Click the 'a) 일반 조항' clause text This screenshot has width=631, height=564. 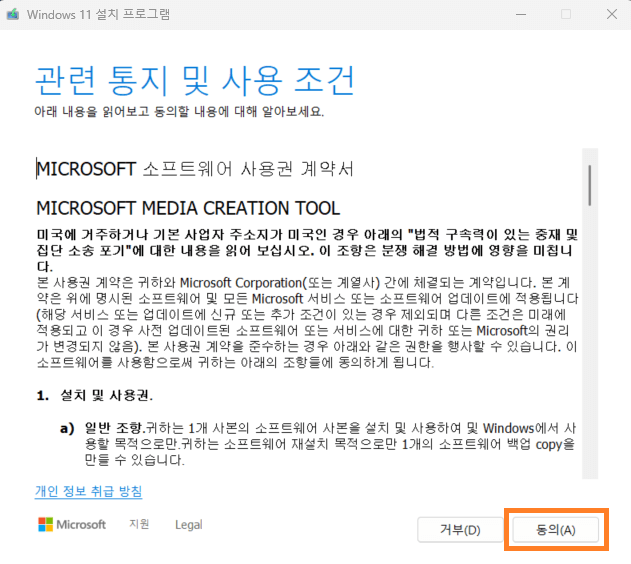pos(318,444)
